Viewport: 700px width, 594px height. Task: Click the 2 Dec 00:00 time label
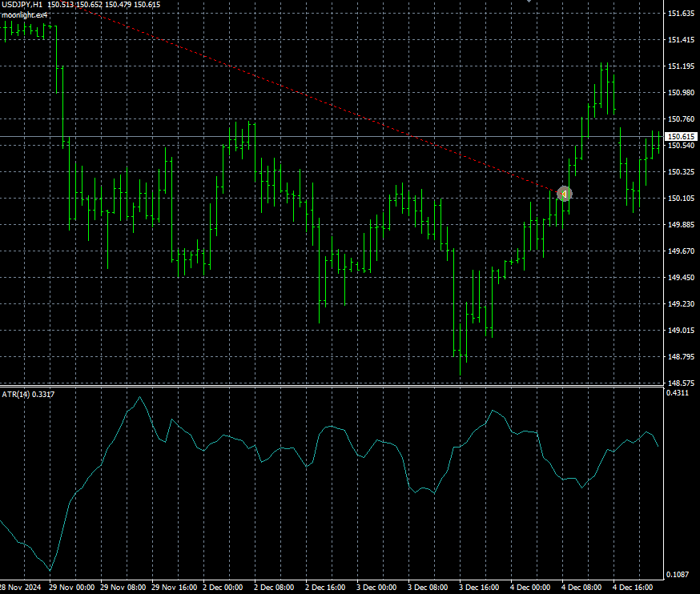point(223,588)
